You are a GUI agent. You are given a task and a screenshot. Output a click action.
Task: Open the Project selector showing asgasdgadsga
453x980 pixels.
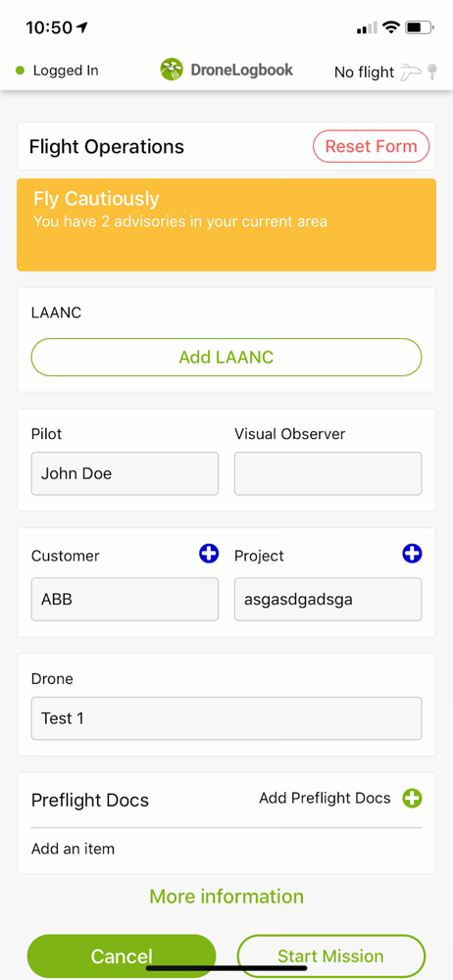[327, 600]
